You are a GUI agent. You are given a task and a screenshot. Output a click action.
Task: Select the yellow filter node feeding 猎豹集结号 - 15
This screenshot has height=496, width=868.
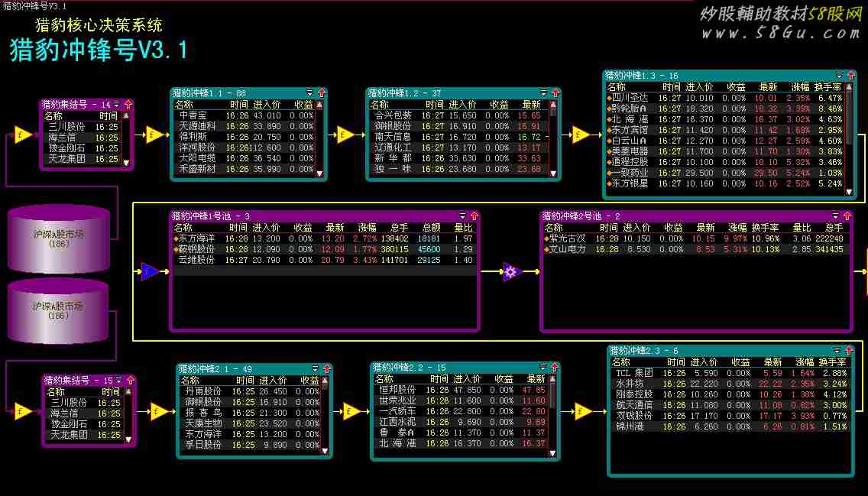pyautogui.click(x=23, y=412)
